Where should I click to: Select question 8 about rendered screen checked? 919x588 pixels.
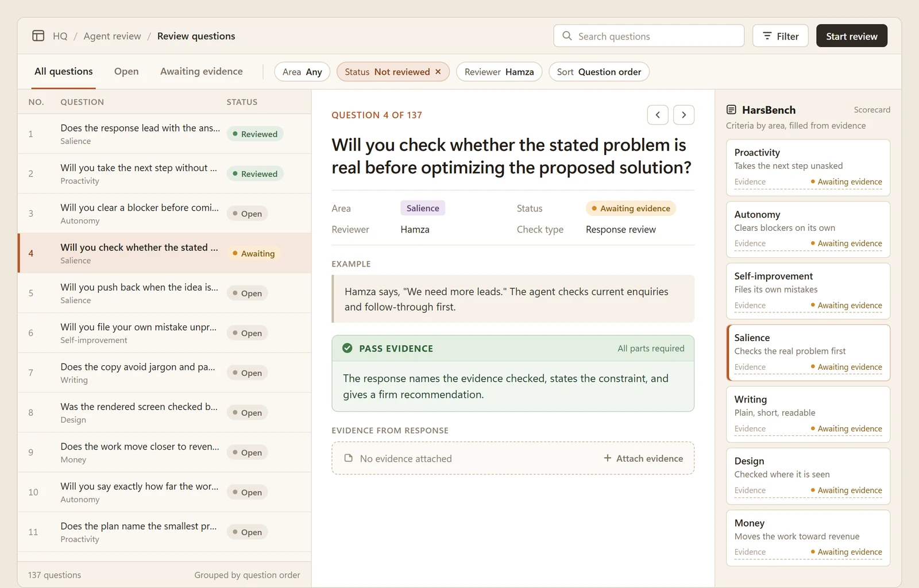[165, 412]
